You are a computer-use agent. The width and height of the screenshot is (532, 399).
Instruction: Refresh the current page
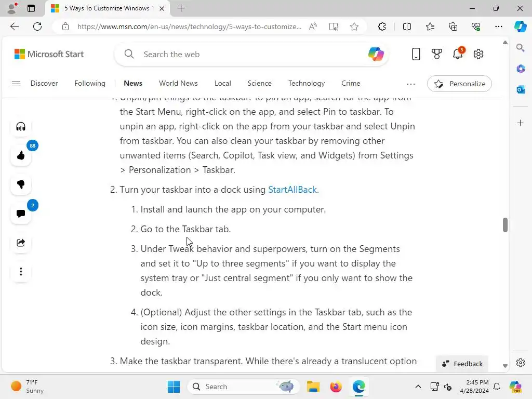pos(37,26)
